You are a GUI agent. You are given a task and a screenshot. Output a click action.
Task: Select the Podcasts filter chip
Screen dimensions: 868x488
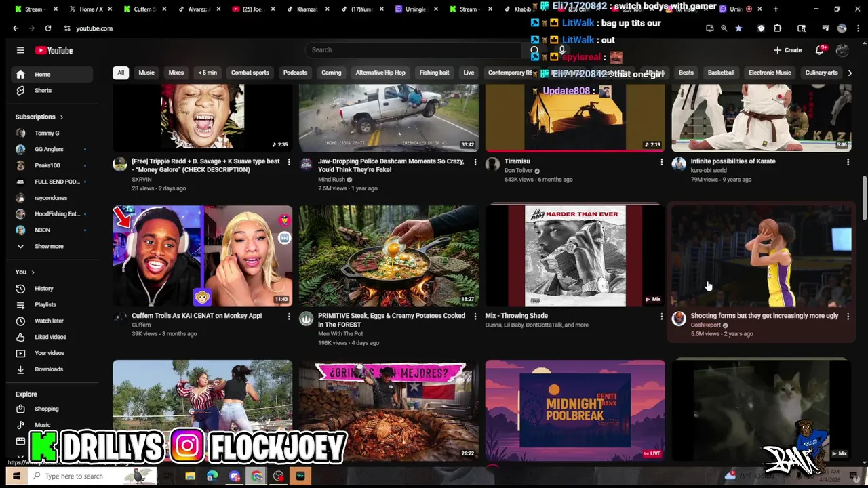pos(295,73)
